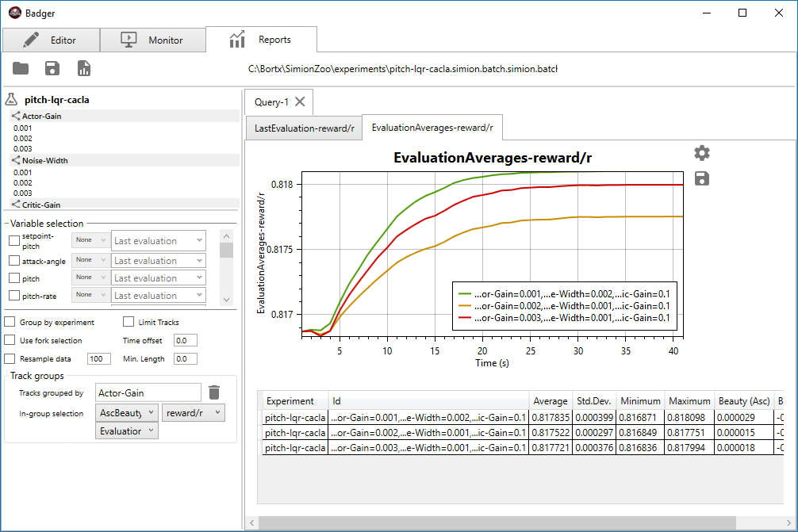Image resolution: width=798 pixels, height=532 pixels.
Task: Click the save floppy icon in toolbar
Action: pos(52,68)
